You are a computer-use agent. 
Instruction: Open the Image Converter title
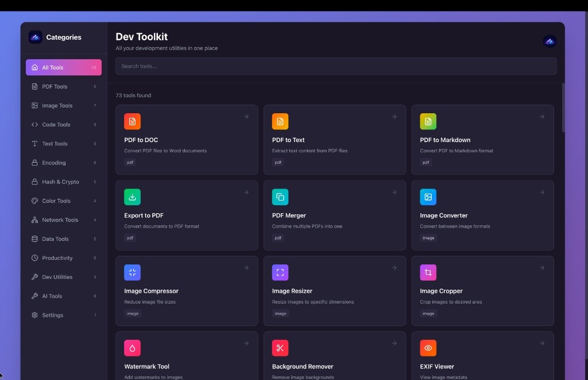444,216
